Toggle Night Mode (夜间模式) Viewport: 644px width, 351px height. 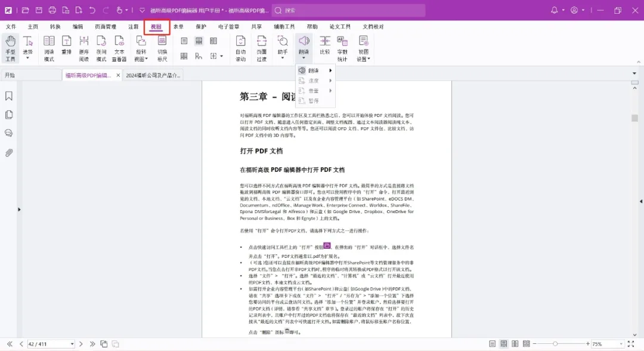(101, 48)
